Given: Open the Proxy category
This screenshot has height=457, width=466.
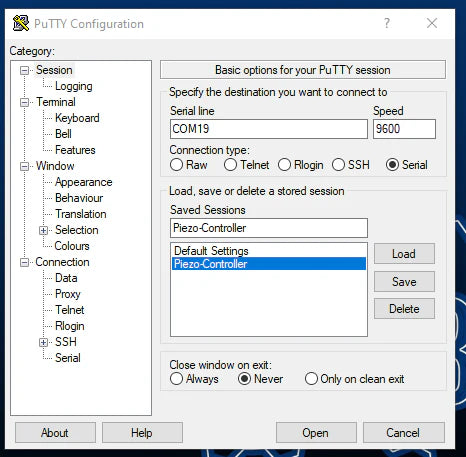Looking at the screenshot, I should click(x=68, y=294).
